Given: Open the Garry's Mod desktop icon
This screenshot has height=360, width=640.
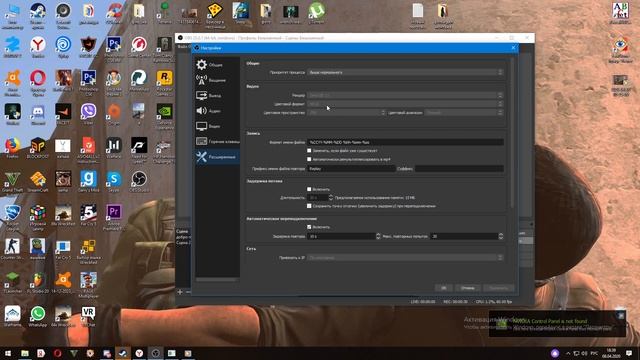Looking at the screenshot, I should [88, 181].
